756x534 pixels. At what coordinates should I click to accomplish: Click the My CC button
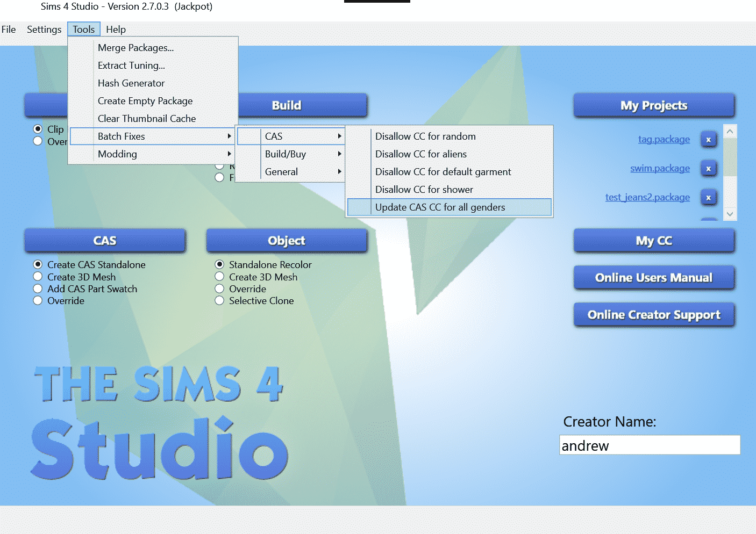point(654,241)
